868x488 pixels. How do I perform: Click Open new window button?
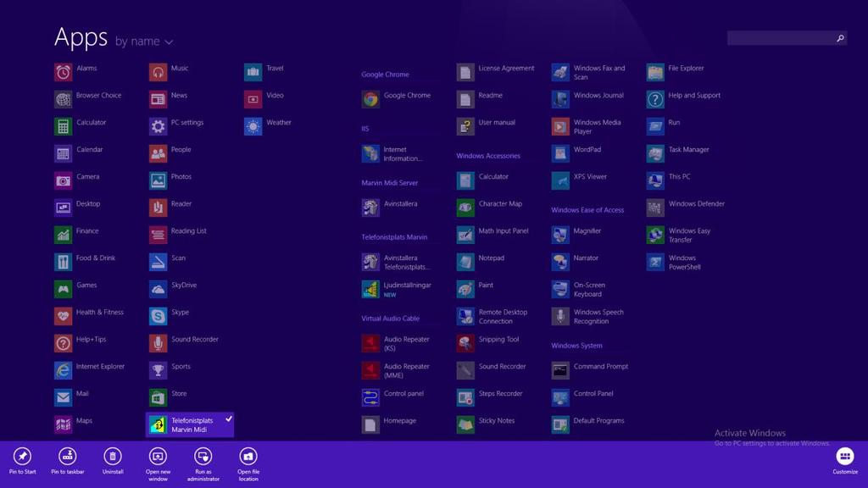(158, 464)
